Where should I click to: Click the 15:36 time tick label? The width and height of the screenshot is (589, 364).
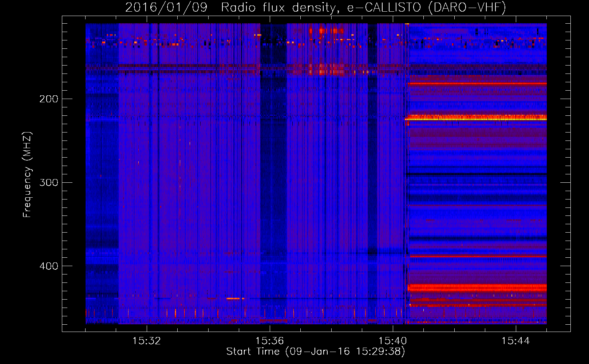coord(270,341)
